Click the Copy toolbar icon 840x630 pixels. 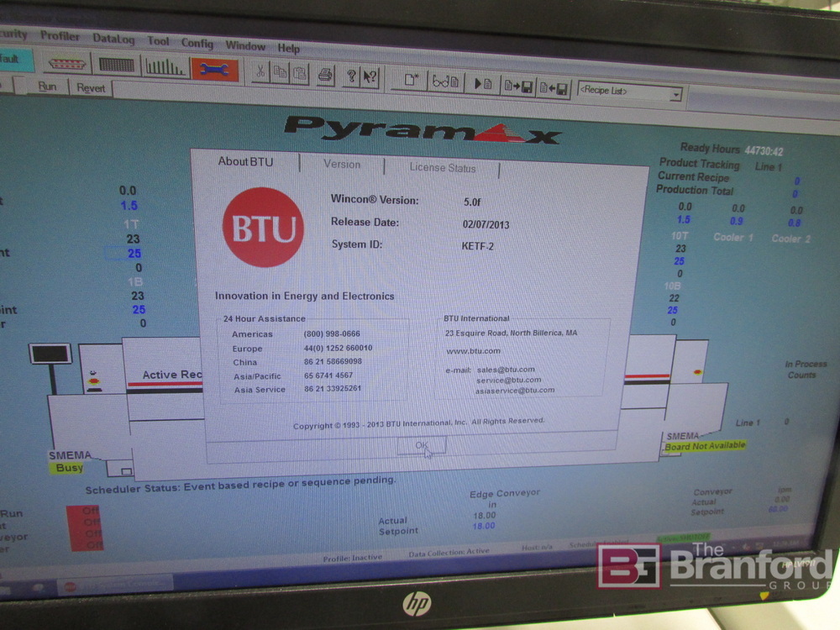280,73
